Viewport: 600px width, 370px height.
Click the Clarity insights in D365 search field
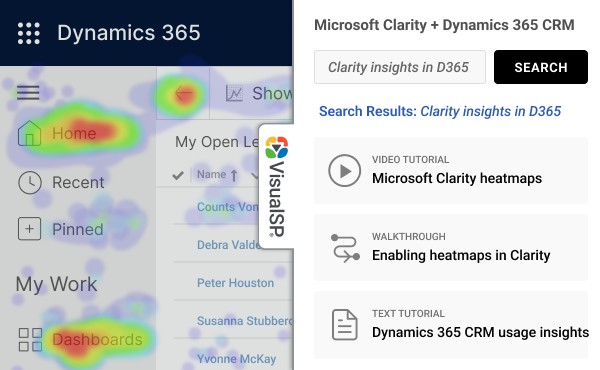pos(400,67)
